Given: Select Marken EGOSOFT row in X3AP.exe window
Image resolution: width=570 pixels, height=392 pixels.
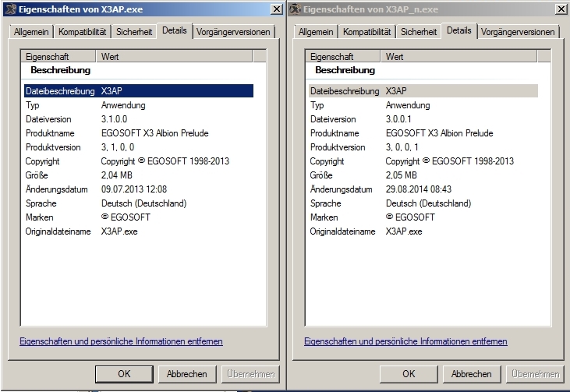Looking at the screenshot, I should coord(139,217).
